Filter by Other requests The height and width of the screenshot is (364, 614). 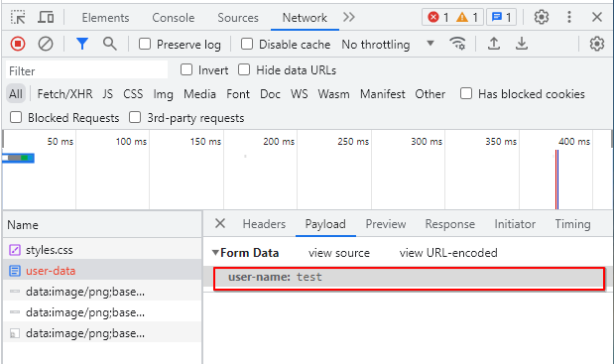pos(430,94)
